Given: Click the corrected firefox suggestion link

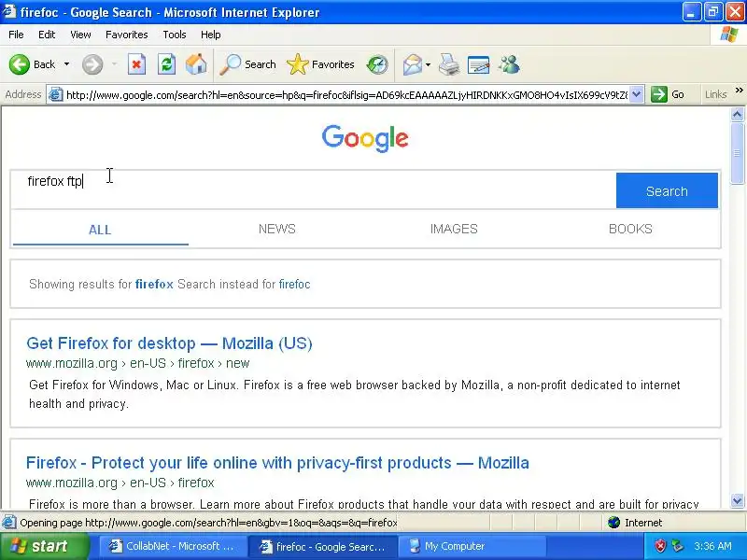Looking at the screenshot, I should pos(154,285).
